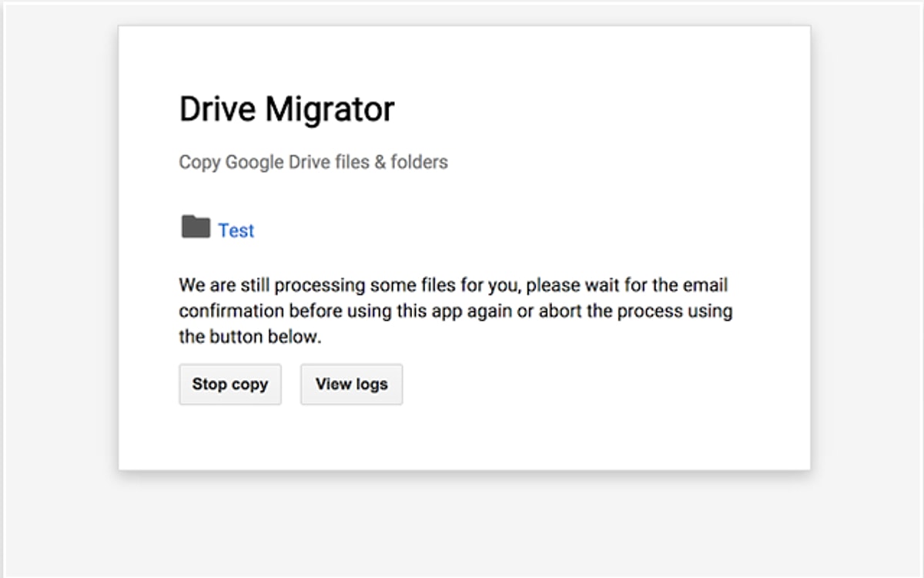Click the dark folder icon beside Test
Viewport: 924px width, 578px height.
(196, 227)
